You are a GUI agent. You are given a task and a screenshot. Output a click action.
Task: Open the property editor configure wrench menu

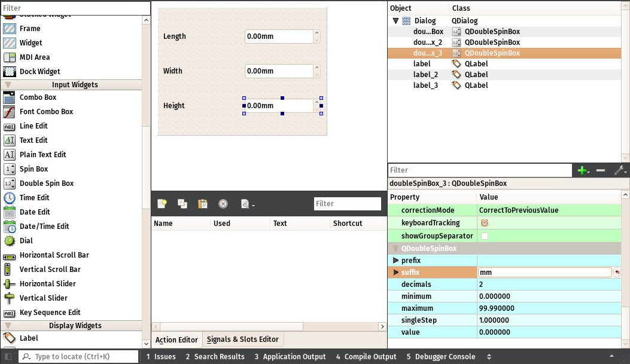pyautogui.click(x=620, y=170)
